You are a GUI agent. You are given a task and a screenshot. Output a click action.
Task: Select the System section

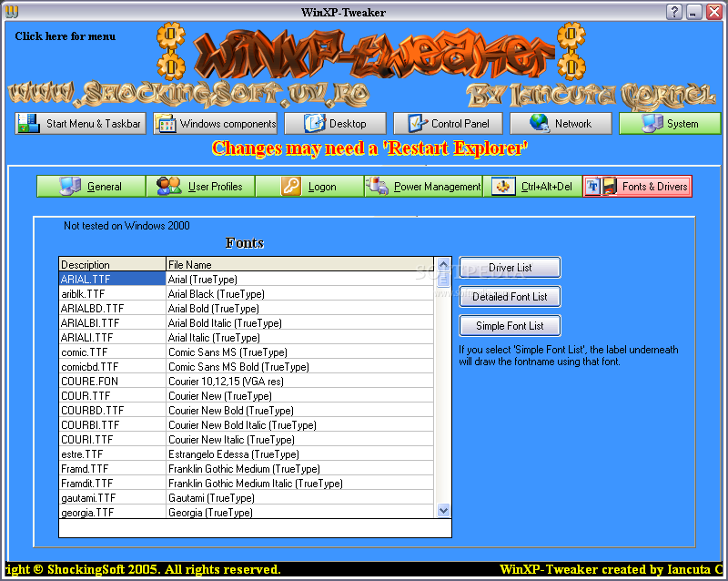pyautogui.click(x=670, y=124)
